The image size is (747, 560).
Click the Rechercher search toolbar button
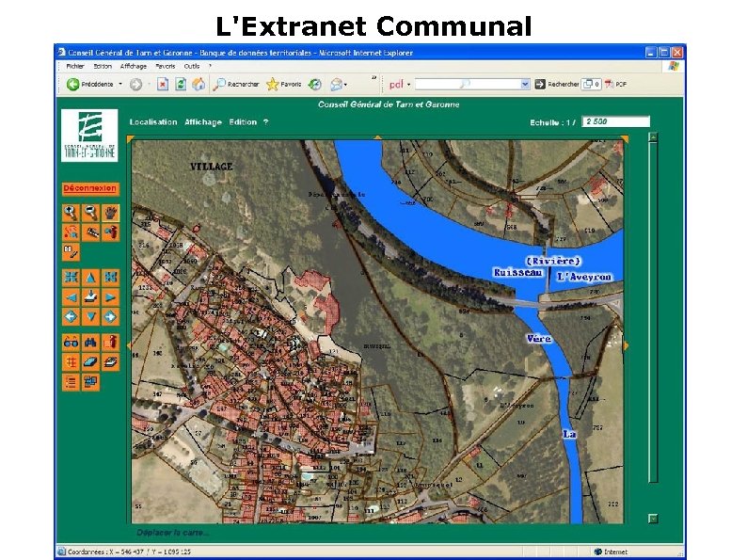coord(236,85)
